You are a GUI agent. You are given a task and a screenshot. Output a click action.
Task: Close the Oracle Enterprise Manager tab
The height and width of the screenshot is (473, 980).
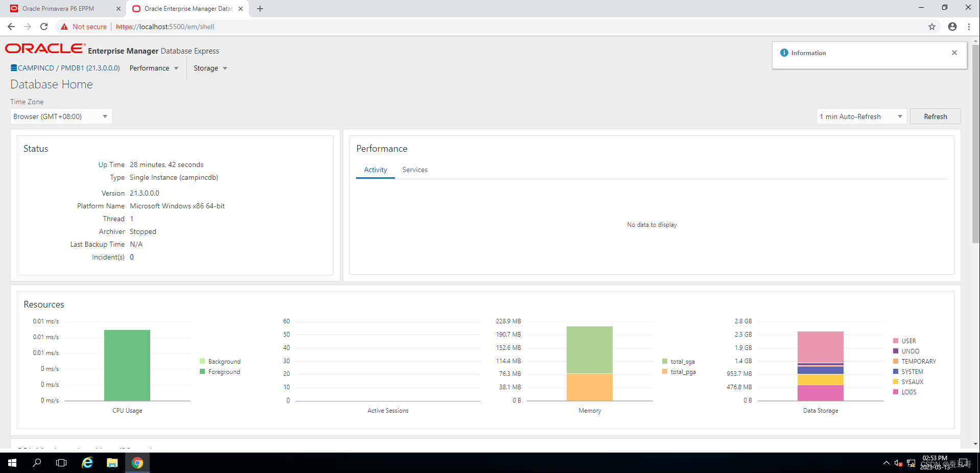[241, 9]
